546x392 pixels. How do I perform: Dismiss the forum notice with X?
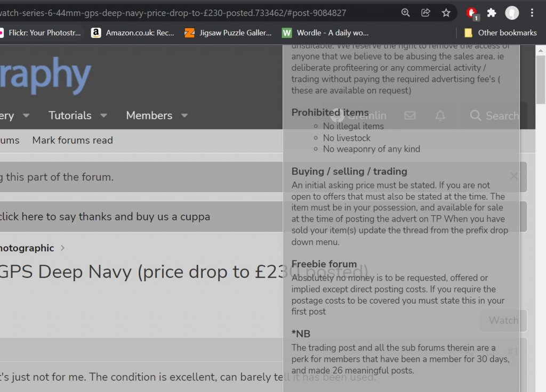tap(514, 176)
